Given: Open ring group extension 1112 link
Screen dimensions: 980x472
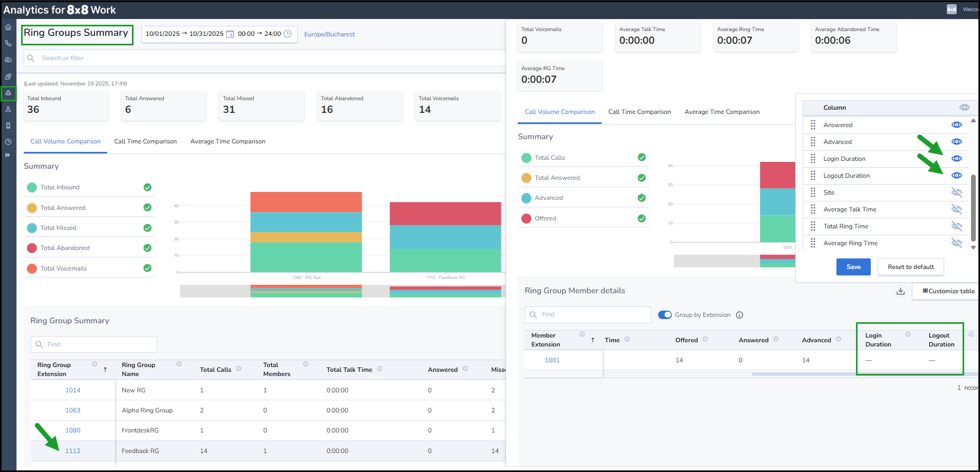Looking at the screenshot, I should click(x=73, y=451).
